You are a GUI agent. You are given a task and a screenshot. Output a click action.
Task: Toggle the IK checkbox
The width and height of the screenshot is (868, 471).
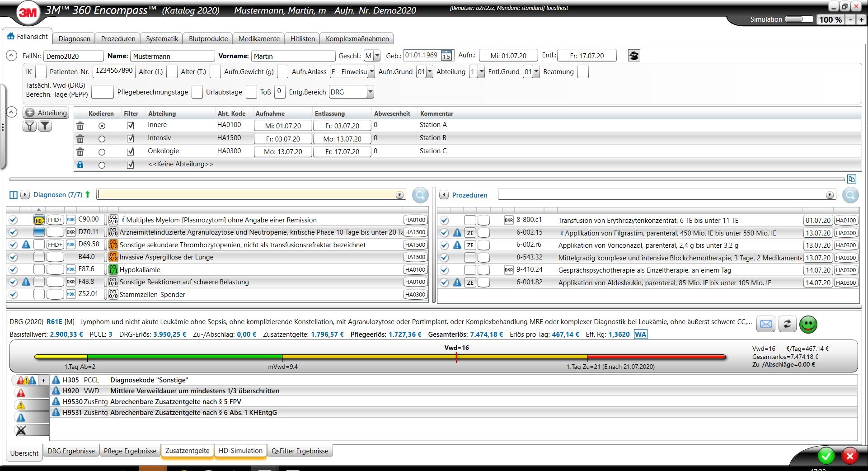41,72
